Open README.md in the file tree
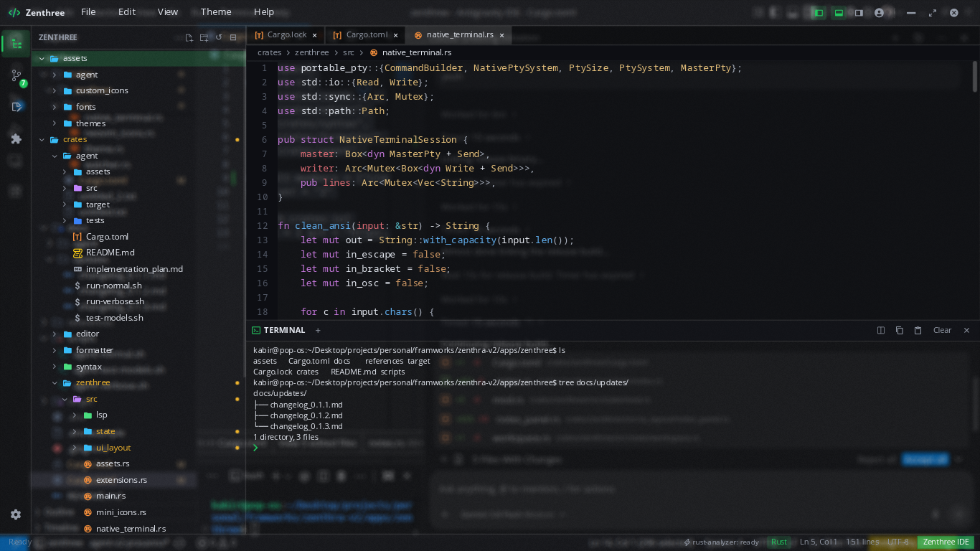Screen dimensions: 980x551 point(110,253)
